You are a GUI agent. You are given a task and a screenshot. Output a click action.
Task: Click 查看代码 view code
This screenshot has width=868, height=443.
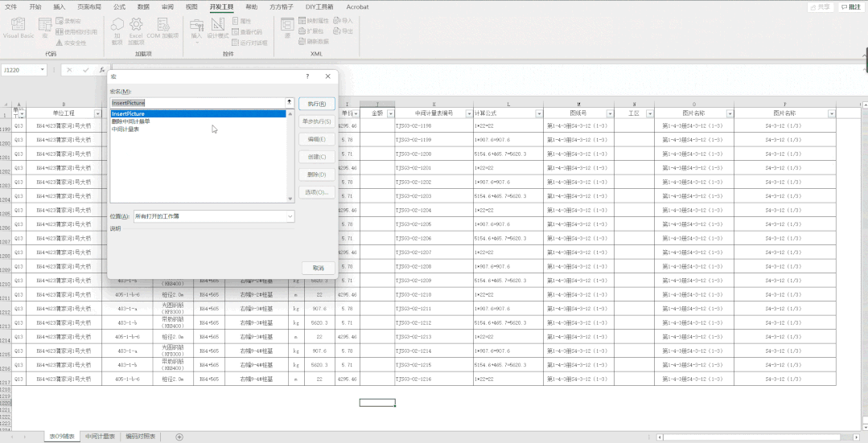tap(247, 32)
